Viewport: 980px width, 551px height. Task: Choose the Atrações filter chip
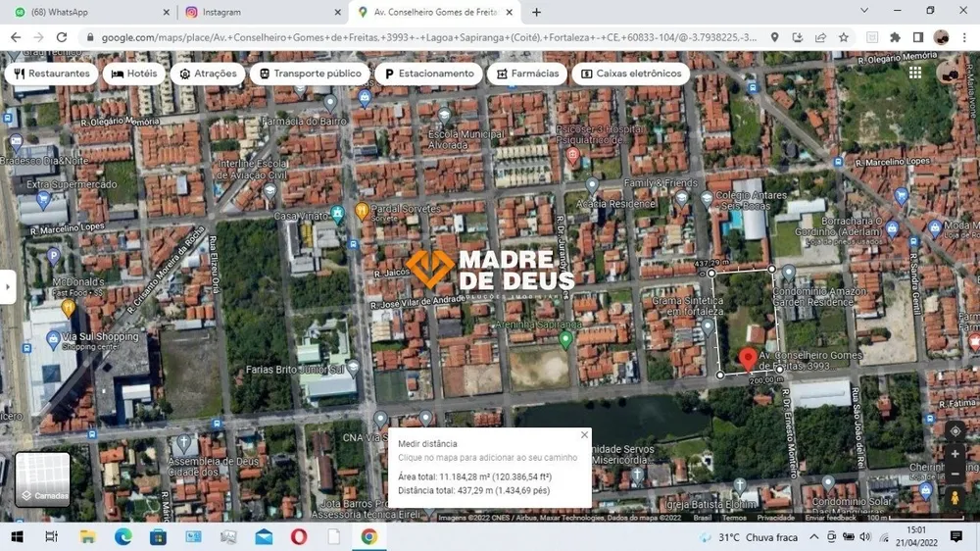click(x=208, y=74)
